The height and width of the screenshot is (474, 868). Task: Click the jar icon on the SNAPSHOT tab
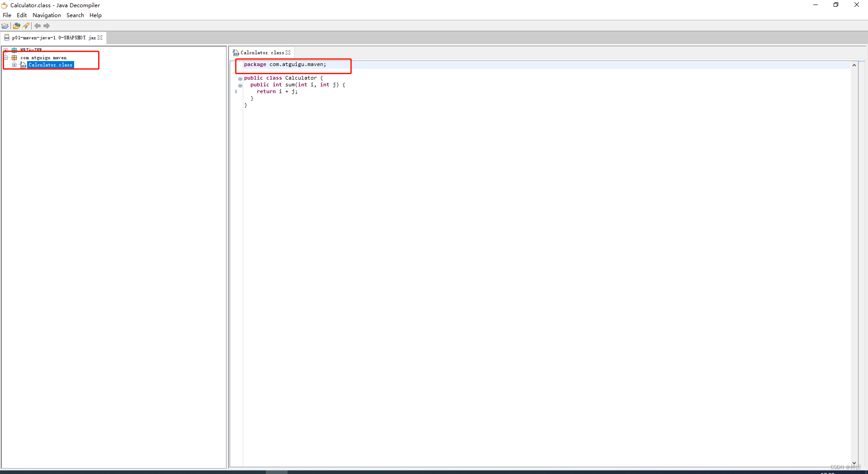click(x=7, y=38)
